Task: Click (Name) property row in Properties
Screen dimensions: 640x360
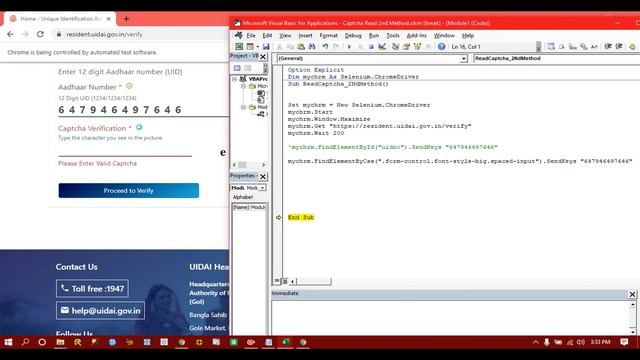Action: 249,207
